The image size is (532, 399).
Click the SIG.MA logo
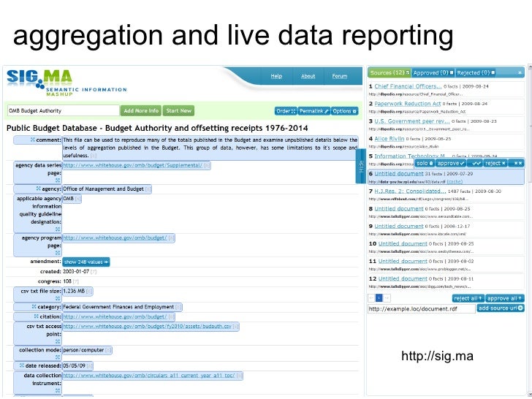click(66, 83)
